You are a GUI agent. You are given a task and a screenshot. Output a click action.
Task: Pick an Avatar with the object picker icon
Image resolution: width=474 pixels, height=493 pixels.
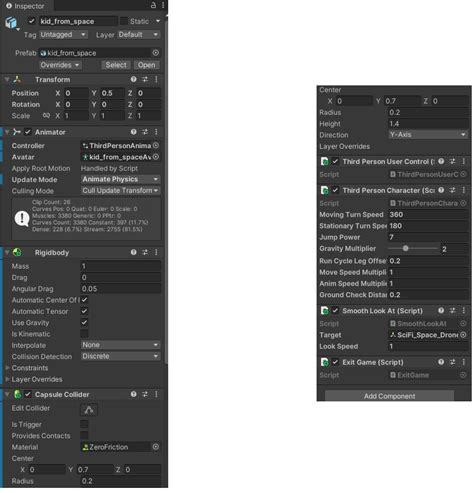[156, 157]
